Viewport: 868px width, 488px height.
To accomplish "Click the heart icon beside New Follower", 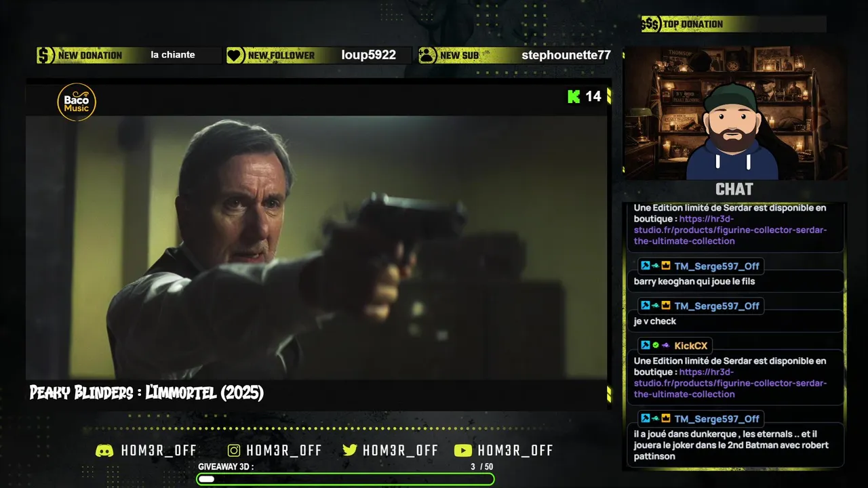I will tap(235, 56).
